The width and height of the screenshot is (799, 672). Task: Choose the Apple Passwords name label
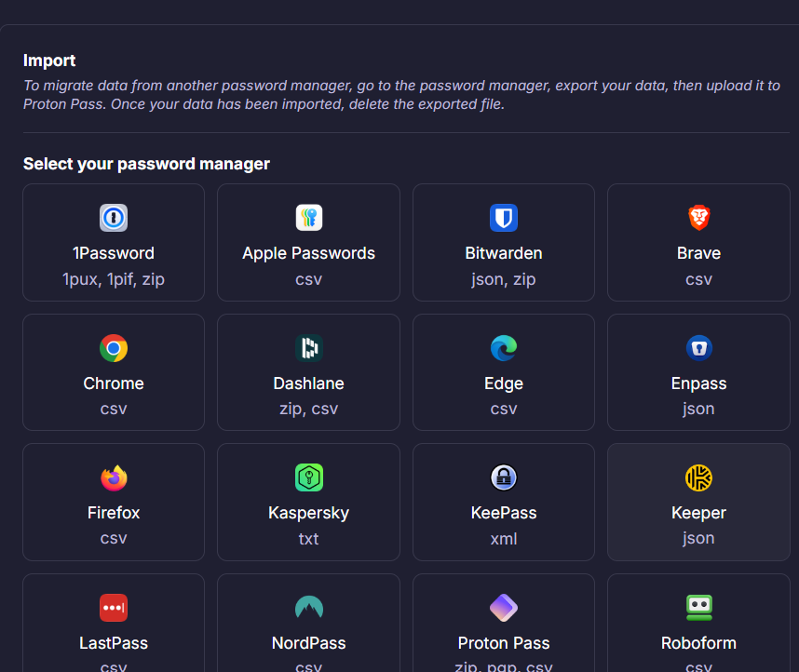coord(309,253)
